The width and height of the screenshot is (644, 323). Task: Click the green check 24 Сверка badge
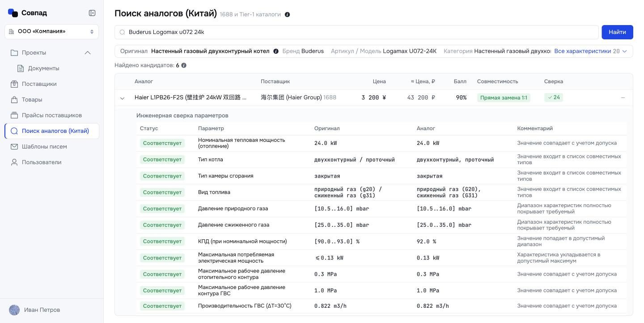[x=554, y=98]
